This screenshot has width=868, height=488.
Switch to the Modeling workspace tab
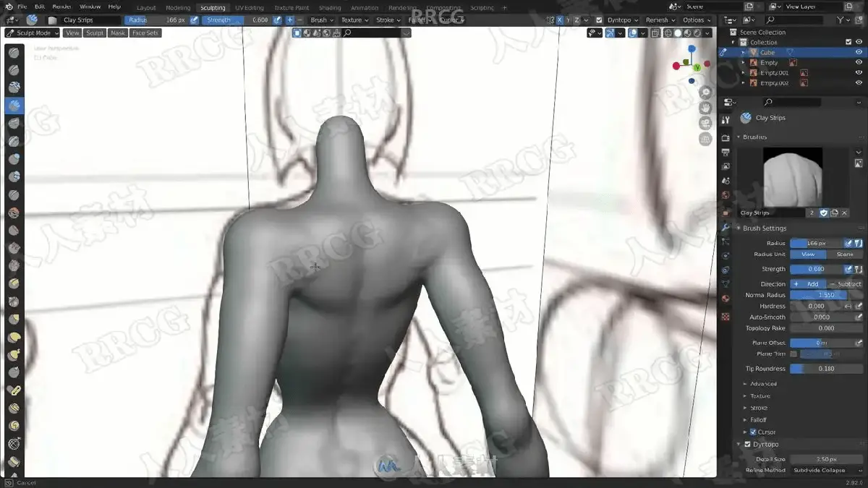coord(178,7)
